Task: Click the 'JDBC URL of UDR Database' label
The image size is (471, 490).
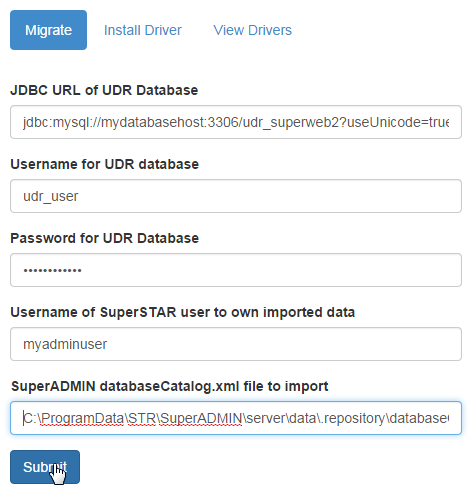Action: click(x=104, y=90)
